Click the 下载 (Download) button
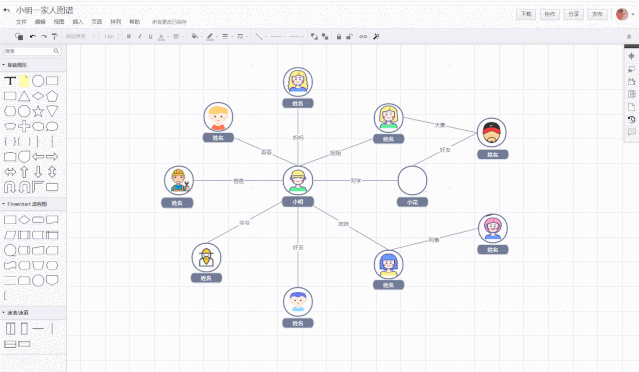Image resolution: width=639 pixels, height=372 pixels. pyautogui.click(x=526, y=14)
